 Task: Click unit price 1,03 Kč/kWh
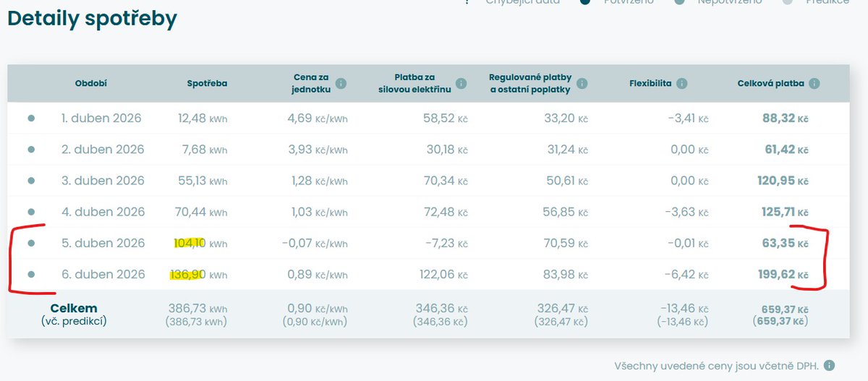pyautogui.click(x=319, y=212)
